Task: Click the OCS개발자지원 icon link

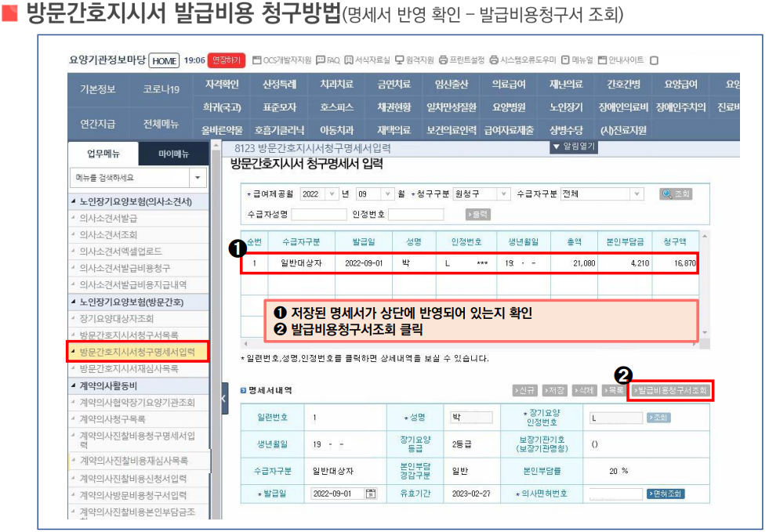Action: (281, 60)
